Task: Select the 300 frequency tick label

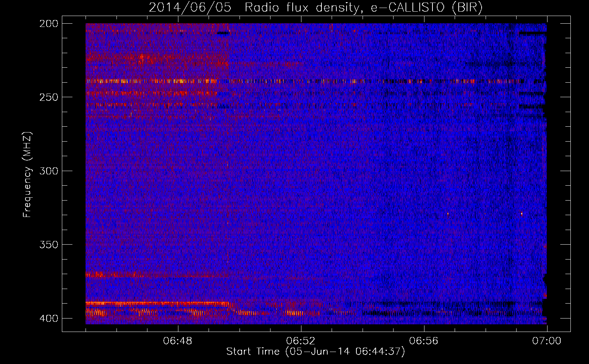Action: [49, 171]
